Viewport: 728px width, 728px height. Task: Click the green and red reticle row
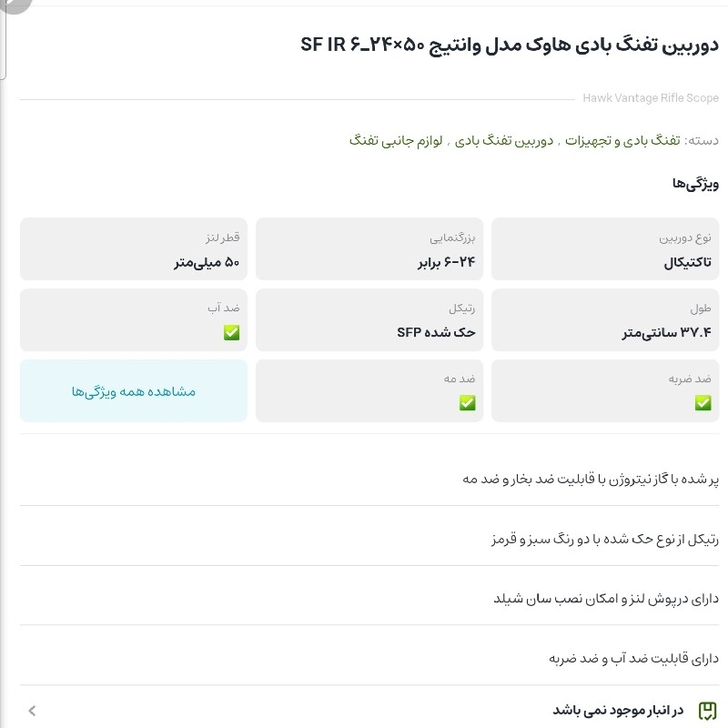pos(604,539)
